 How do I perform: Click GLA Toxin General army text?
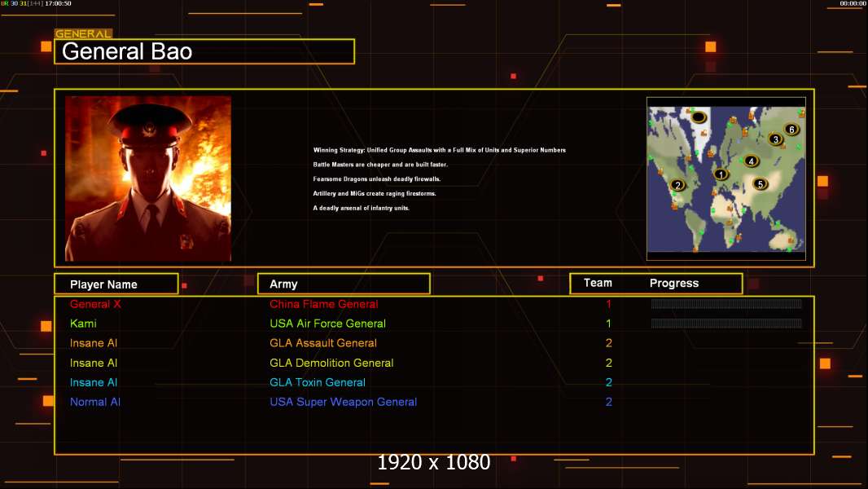[318, 382]
